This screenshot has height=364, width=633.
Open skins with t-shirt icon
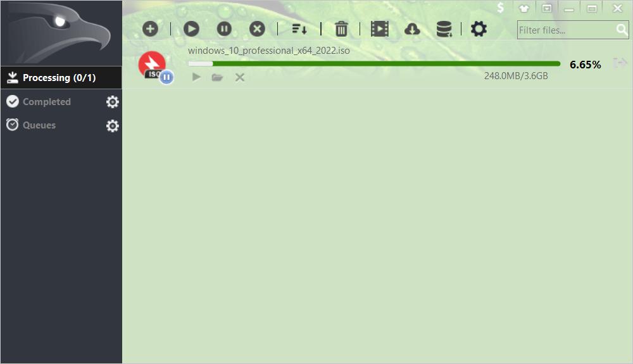coord(524,8)
